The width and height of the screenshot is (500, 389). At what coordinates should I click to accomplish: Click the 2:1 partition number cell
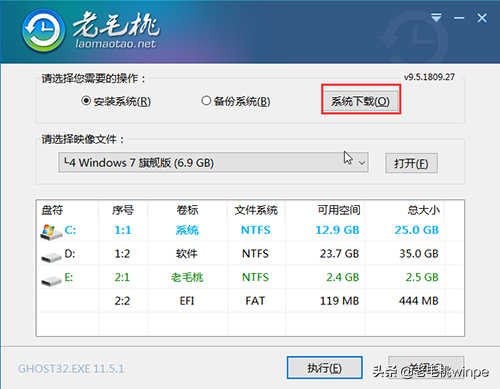tap(122, 277)
